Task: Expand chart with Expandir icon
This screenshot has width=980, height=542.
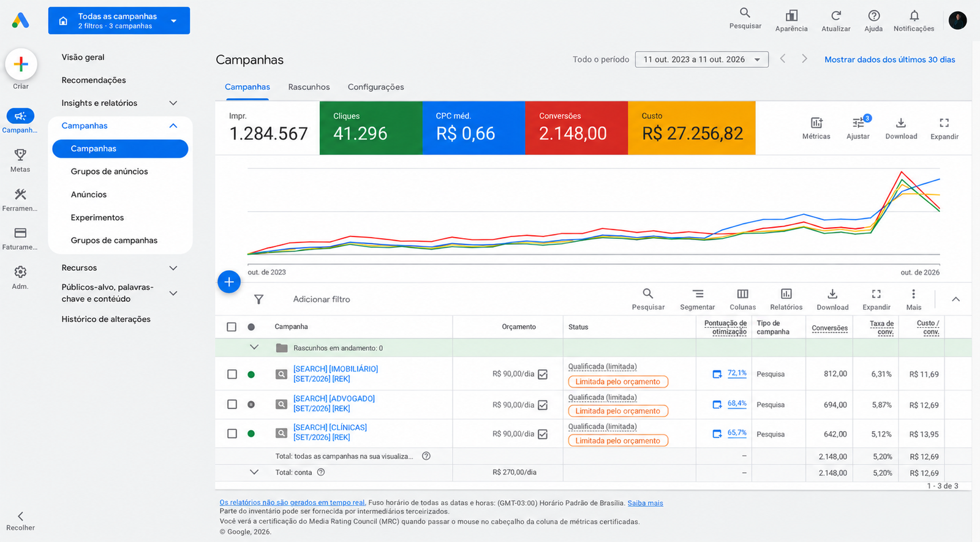Action: (944, 122)
